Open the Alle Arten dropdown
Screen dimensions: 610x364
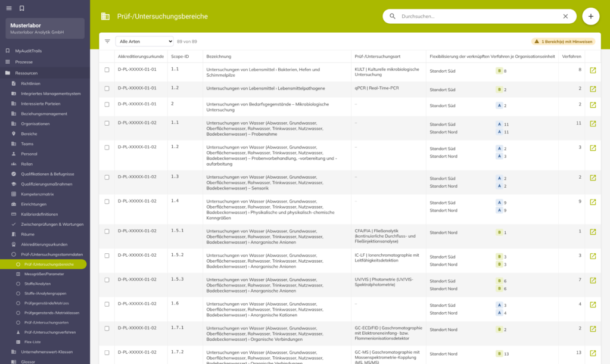[144, 41]
